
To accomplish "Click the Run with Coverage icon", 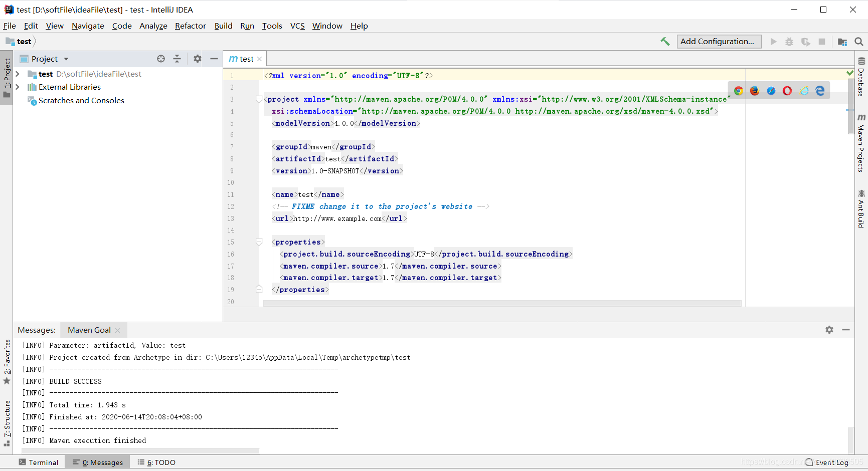I will coord(806,42).
